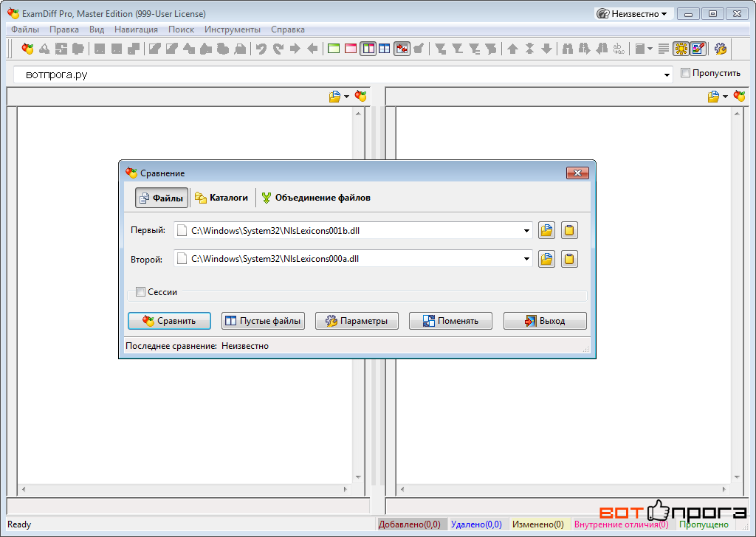Image resolution: width=756 pixels, height=537 pixels.
Task: Show only the red second-file pane
Action: (351, 49)
